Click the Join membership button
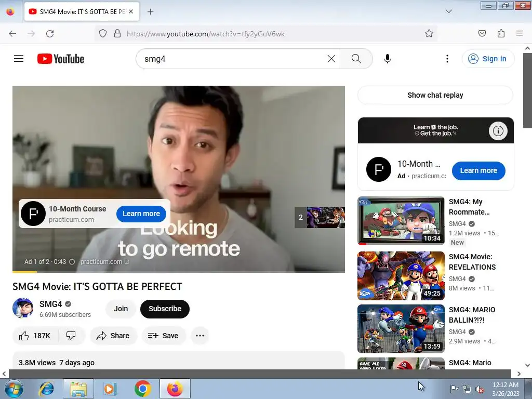 121,309
